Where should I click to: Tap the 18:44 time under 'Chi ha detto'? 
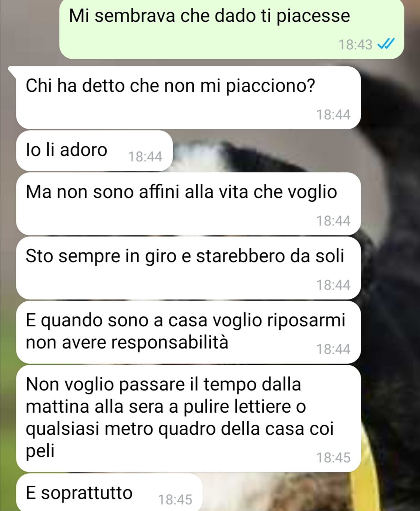pos(333,115)
